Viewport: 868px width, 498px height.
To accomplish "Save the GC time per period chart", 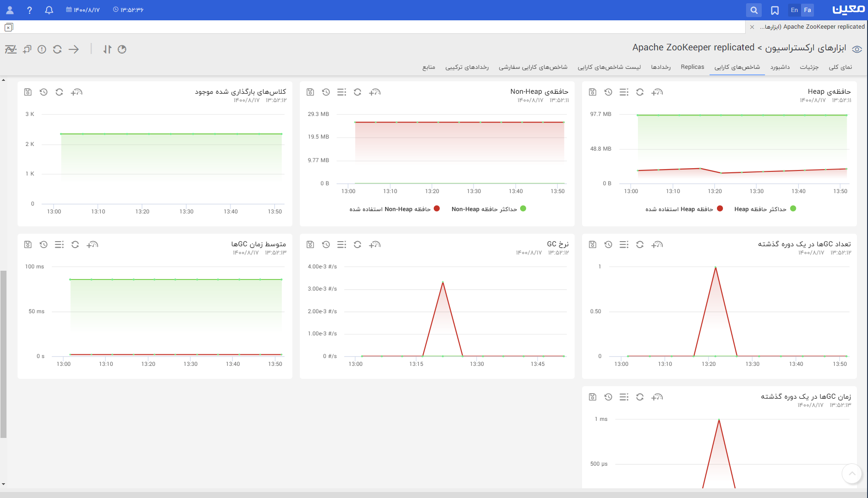I will [x=593, y=397].
